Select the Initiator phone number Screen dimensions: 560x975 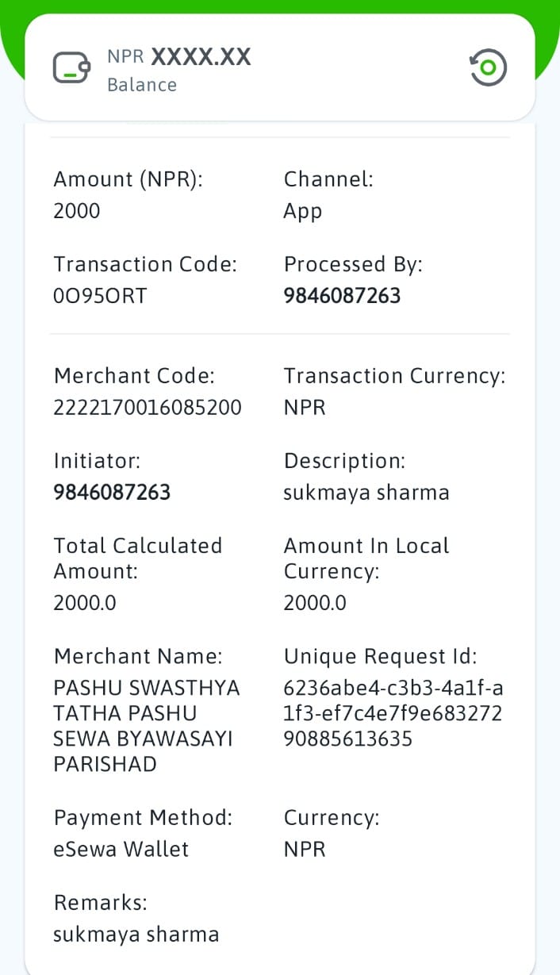(x=112, y=493)
